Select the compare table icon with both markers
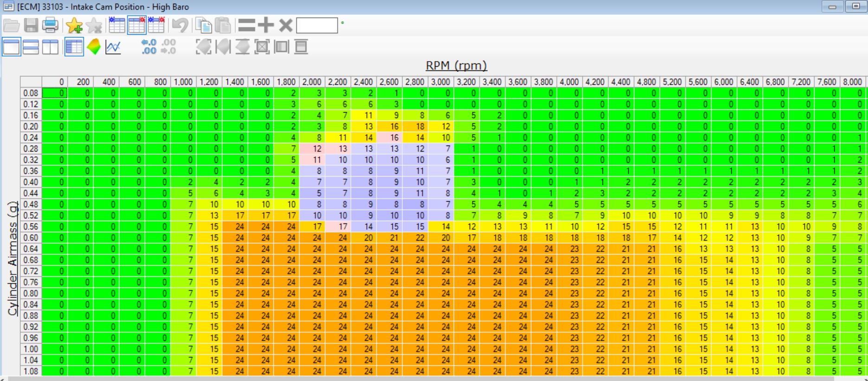This screenshot has height=381, width=868. (x=156, y=25)
